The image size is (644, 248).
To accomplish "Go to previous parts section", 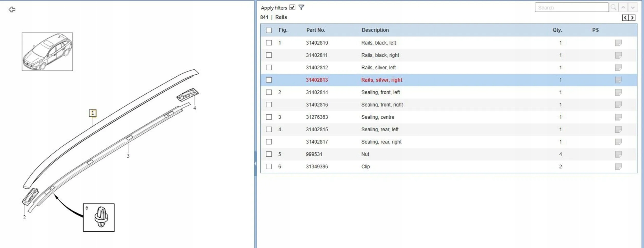I will pyautogui.click(x=625, y=18).
